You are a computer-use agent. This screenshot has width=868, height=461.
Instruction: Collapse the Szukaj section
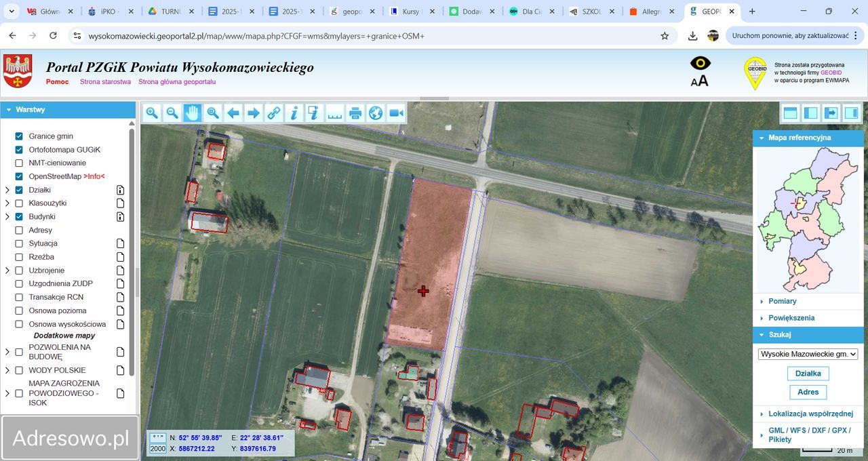coord(808,335)
